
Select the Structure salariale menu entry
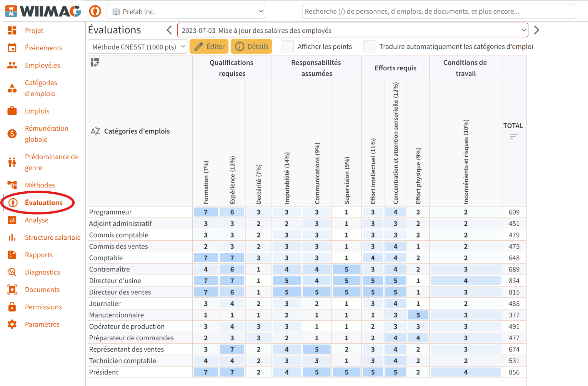pos(53,237)
